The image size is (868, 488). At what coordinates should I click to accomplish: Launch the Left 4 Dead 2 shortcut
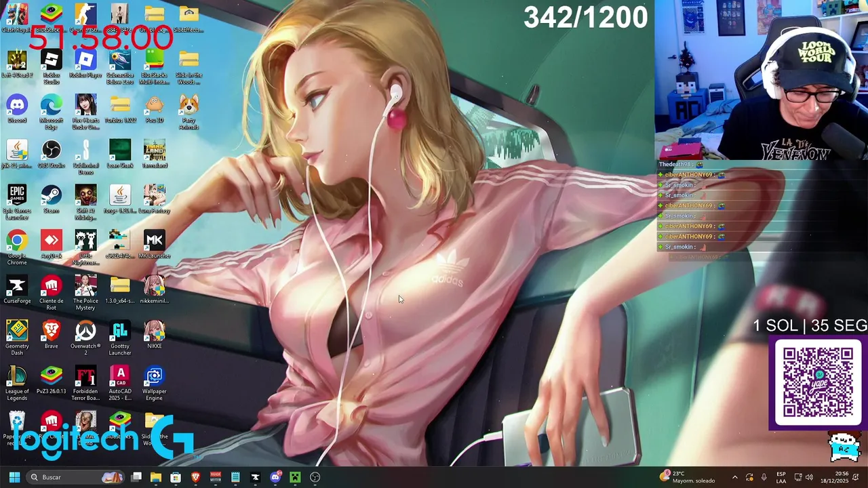pyautogui.click(x=17, y=64)
